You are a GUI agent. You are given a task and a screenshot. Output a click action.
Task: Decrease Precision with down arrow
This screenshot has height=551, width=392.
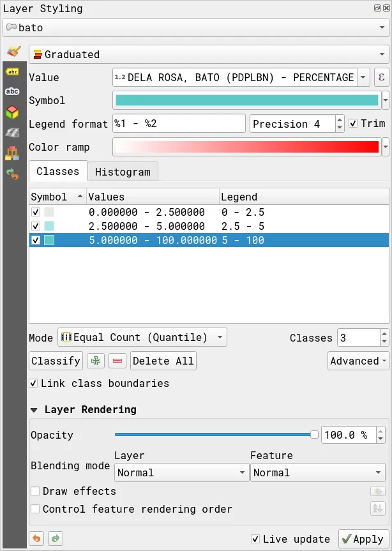[340, 127]
